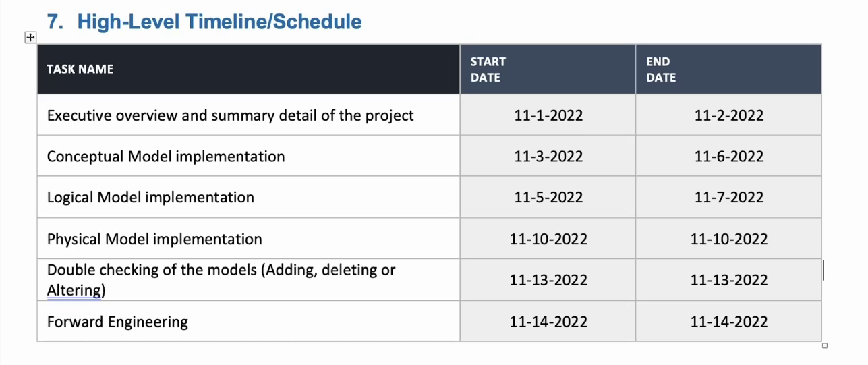Click the Forward Engineering start date 11-14-2022
The height and width of the screenshot is (365, 868).
tap(548, 322)
